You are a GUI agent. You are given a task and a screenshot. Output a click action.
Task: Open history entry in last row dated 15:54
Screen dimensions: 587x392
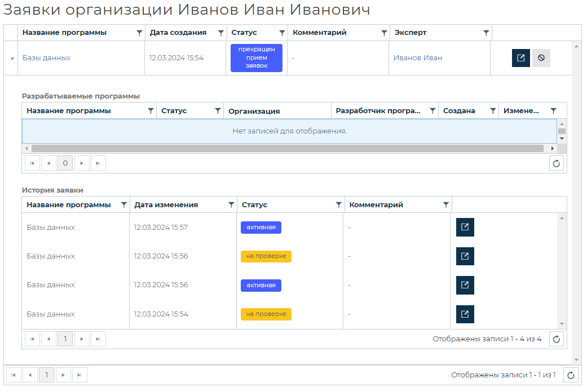tap(465, 314)
